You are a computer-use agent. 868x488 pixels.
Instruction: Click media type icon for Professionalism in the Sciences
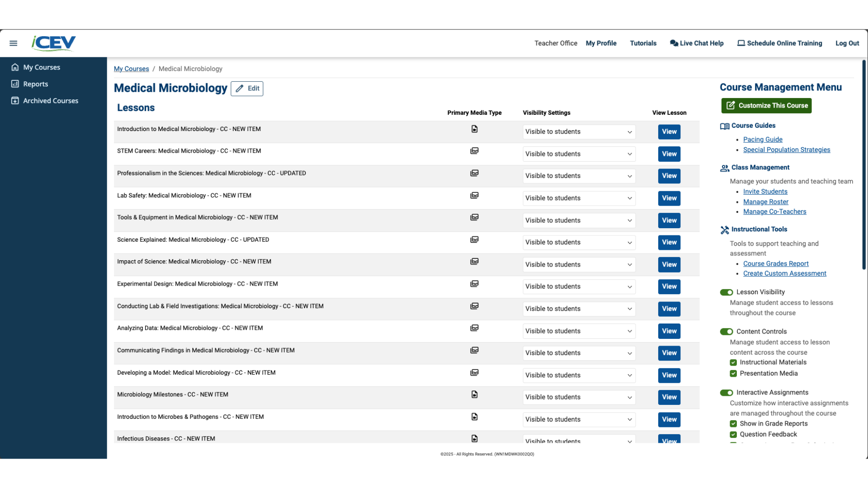[474, 173]
